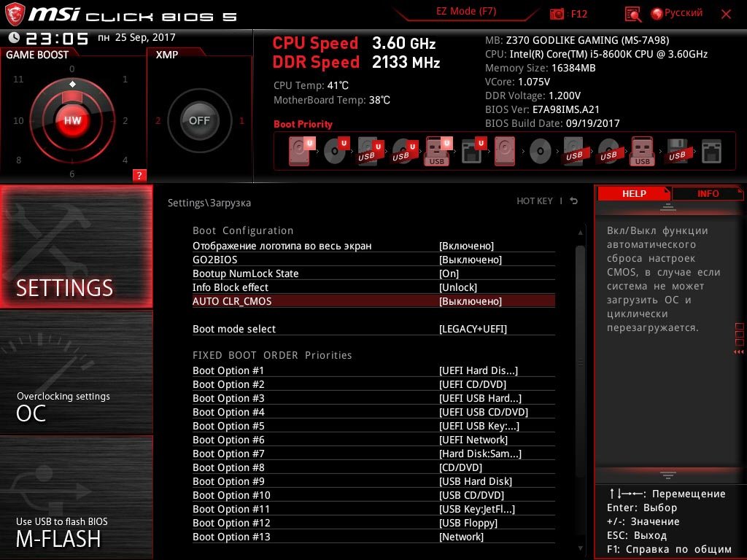Click the legacy network icon at end of Boot Priority
The height and width of the screenshot is (560, 747).
tap(711, 152)
